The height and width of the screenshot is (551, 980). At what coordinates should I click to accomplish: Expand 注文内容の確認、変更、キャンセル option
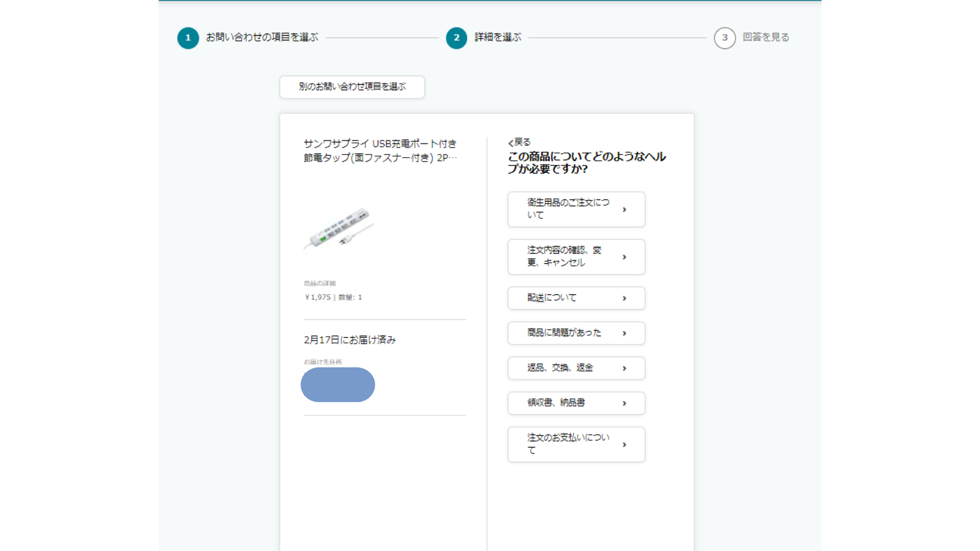coord(576,257)
